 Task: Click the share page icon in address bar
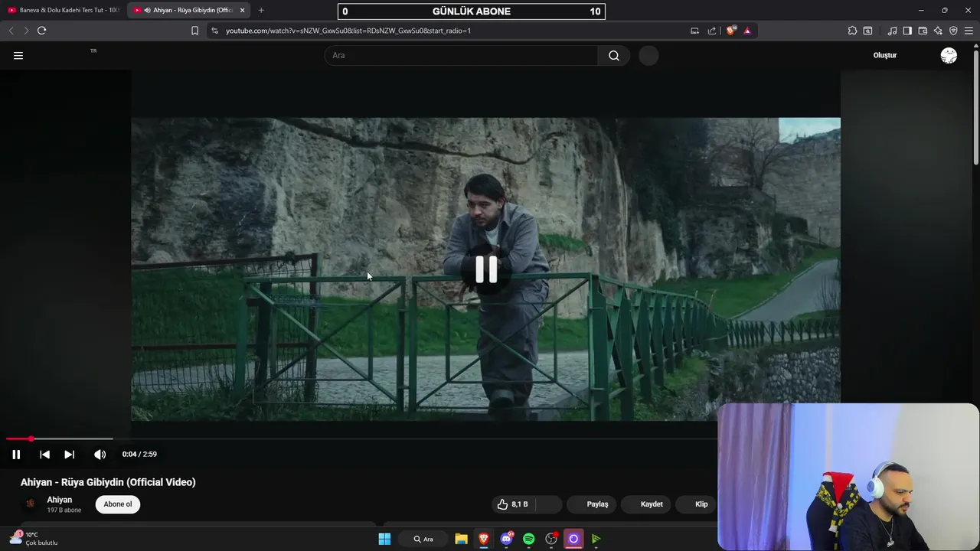coord(712,31)
